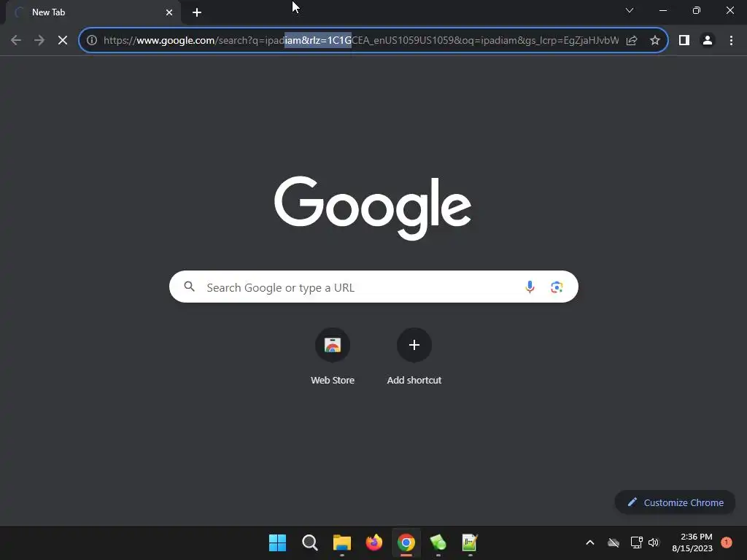Close the New Tab tab
This screenshot has height=560, width=747.
[169, 12]
